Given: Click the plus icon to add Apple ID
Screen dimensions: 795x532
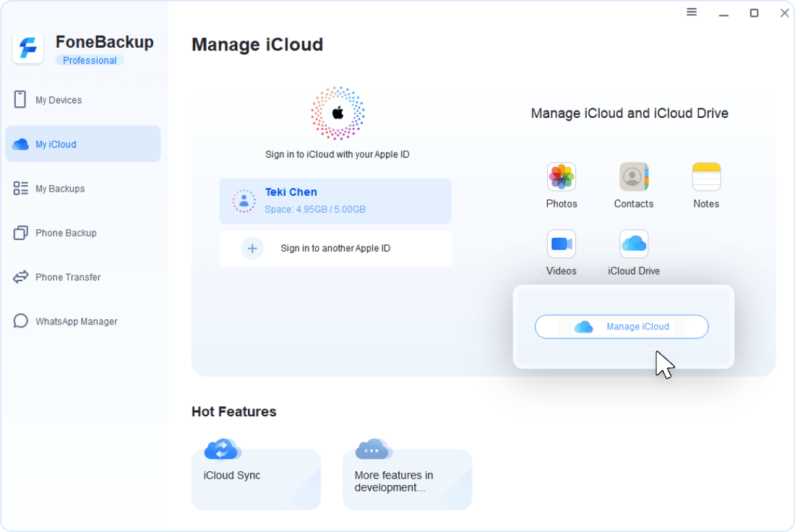Looking at the screenshot, I should (252, 249).
